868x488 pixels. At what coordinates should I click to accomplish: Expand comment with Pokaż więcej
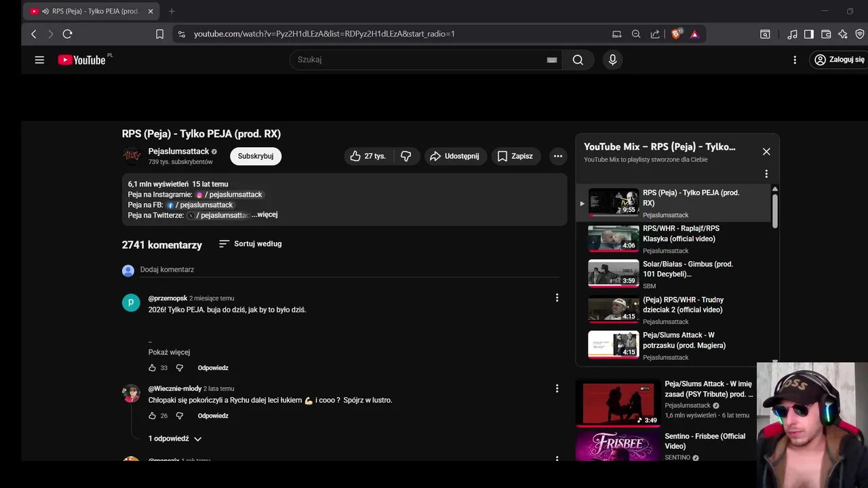pos(169,352)
